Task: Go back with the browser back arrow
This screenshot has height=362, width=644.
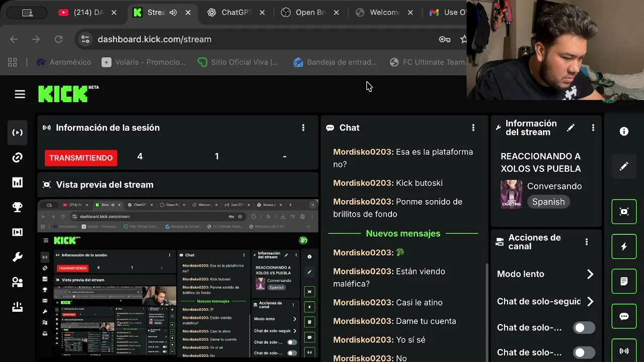Action: click(x=14, y=39)
